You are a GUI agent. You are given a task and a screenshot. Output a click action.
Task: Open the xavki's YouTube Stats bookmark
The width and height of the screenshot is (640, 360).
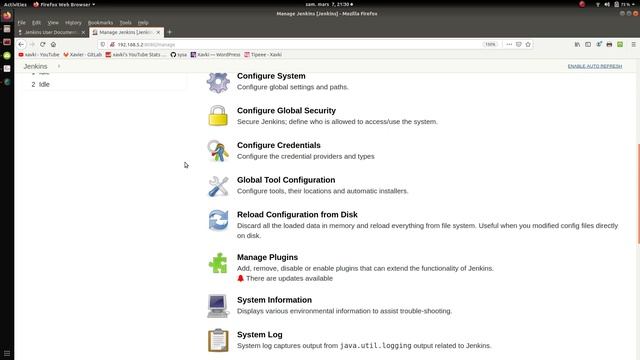click(x=136, y=54)
